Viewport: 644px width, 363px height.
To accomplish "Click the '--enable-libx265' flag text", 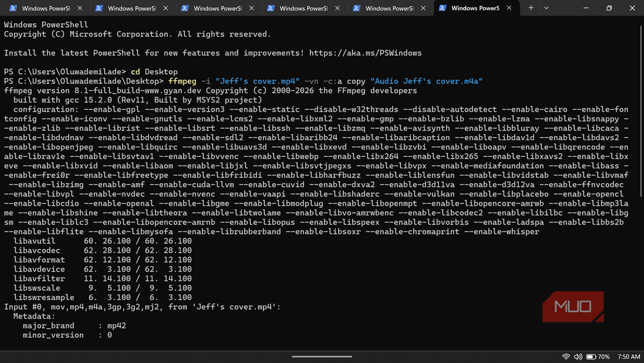I will click(x=440, y=156).
